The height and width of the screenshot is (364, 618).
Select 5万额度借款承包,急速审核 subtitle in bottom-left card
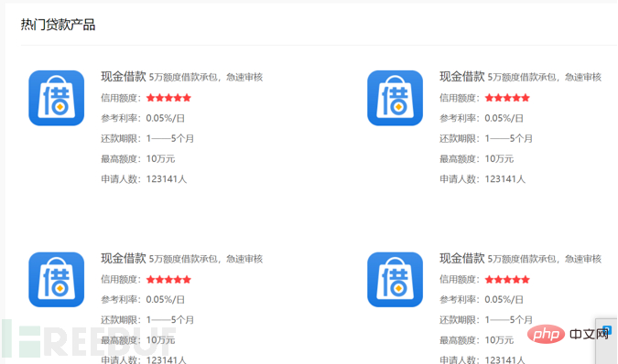pos(206,259)
